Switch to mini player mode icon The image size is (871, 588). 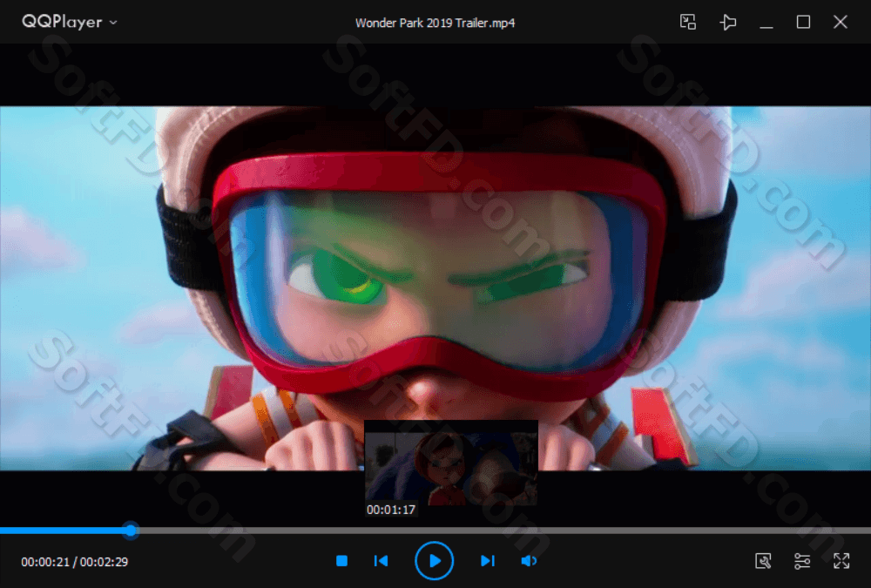(688, 23)
